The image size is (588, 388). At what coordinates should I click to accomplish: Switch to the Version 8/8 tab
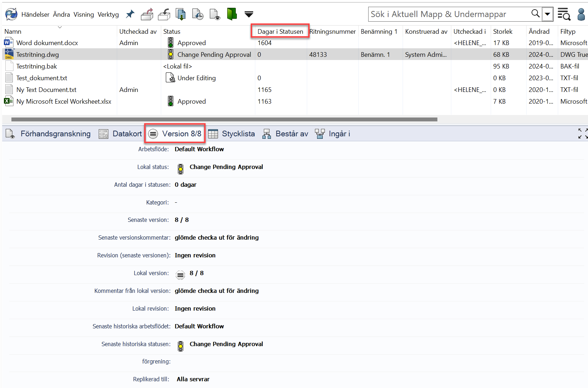[175, 133]
